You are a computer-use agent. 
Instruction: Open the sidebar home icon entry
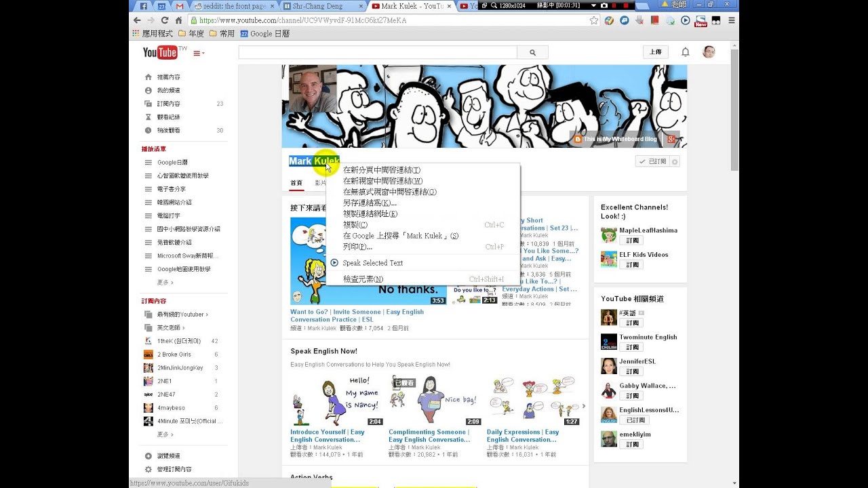click(x=149, y=77)
